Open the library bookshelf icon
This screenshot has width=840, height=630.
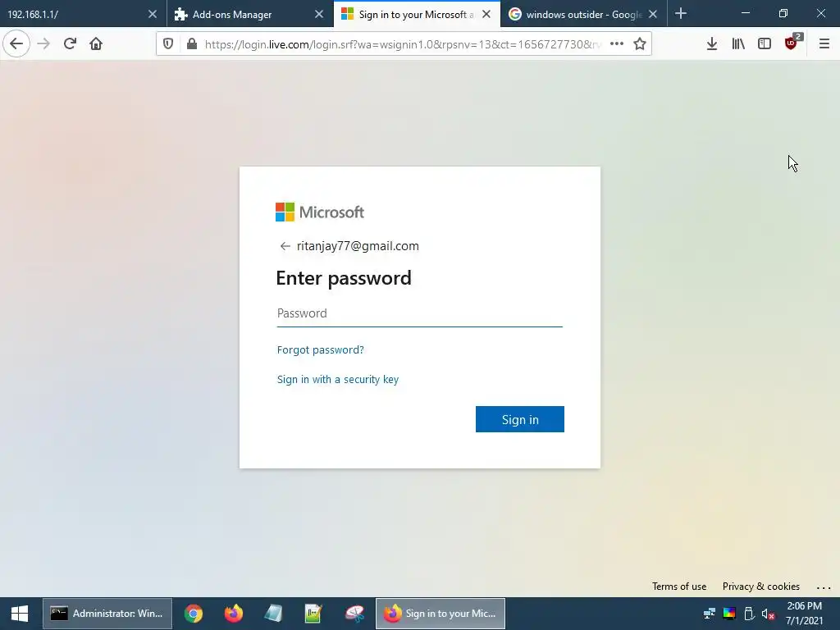coord(738,44)
